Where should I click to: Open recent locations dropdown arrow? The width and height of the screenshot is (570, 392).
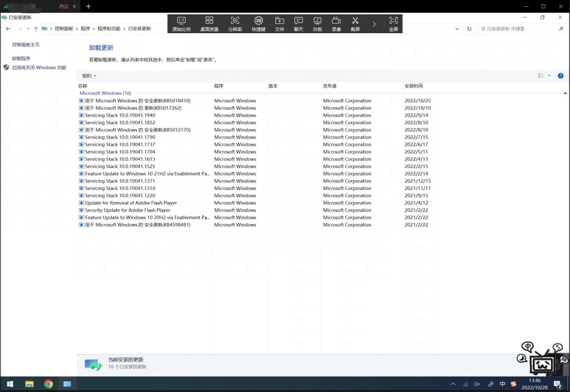(28, 29)
